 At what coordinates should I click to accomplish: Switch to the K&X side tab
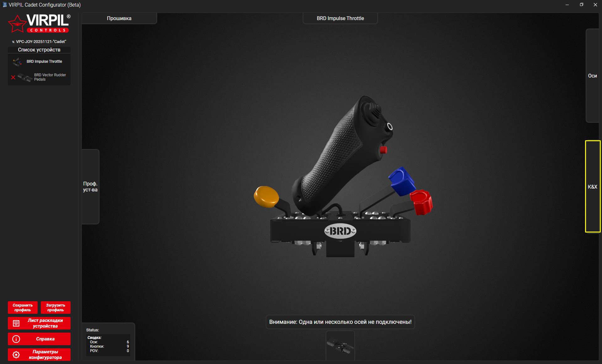(x=592, y=187)
